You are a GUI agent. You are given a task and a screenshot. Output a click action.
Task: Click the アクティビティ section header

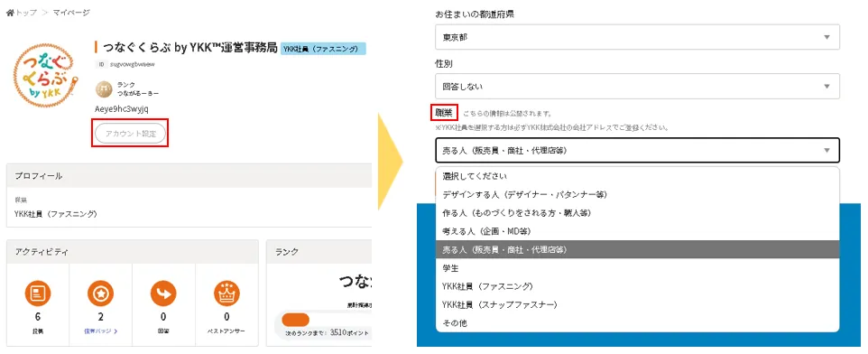pos(133,252)
